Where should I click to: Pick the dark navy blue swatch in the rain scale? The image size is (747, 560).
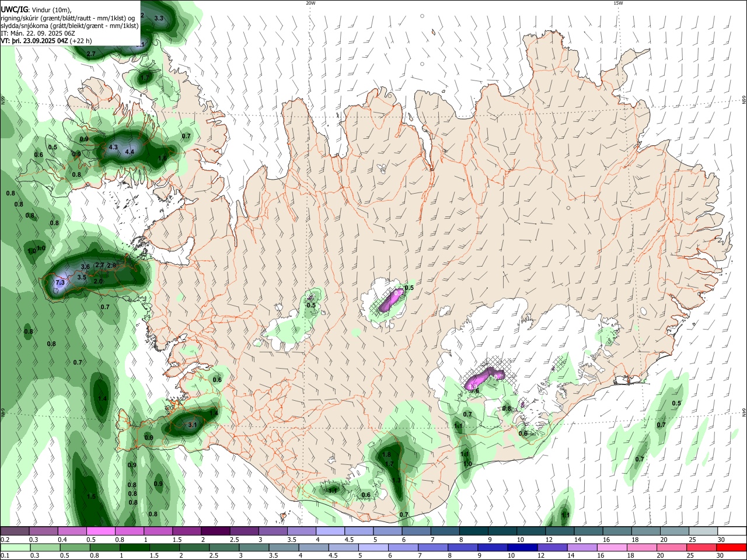coord(521,548)
